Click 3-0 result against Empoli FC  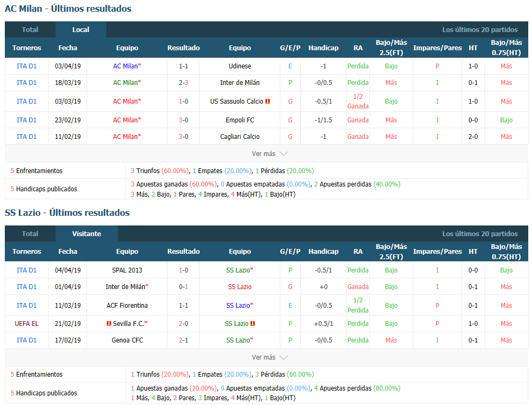184,120
